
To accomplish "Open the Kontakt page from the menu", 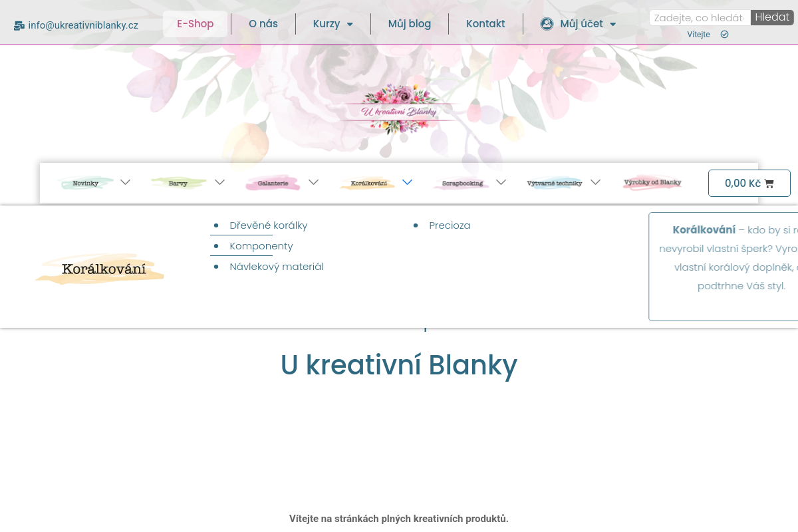I will (x=485, y=23).
